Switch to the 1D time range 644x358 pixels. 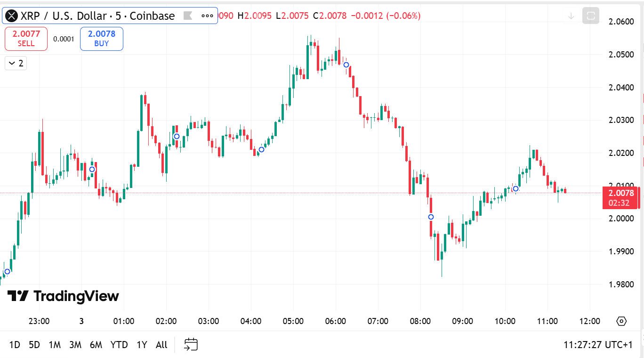(15, 344)
